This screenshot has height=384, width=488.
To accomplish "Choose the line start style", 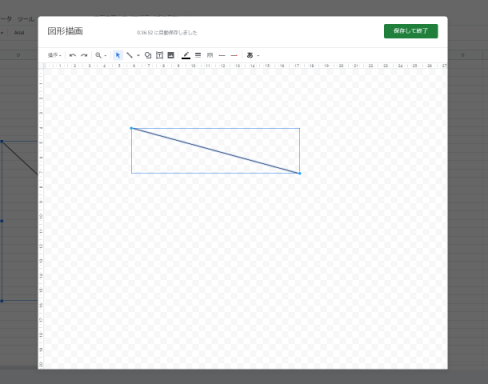I will pyautogui.click(x=222, y=55).
